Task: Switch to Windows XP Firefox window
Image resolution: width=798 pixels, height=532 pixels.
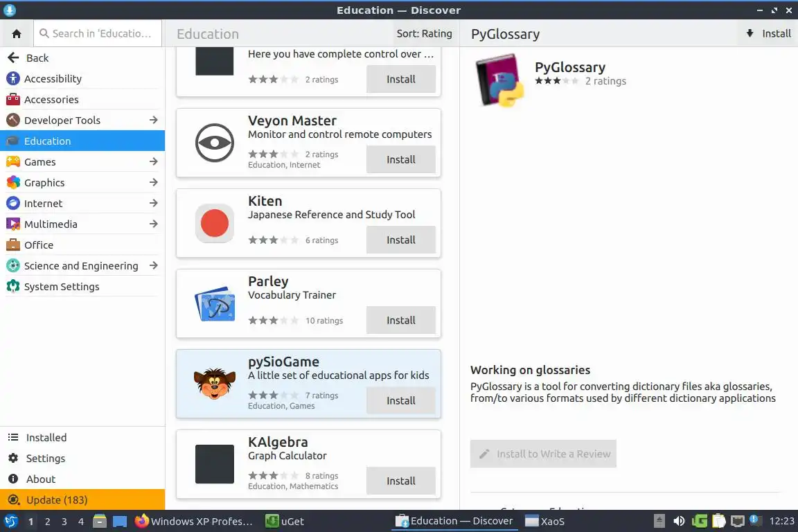Action: (194, 522)
